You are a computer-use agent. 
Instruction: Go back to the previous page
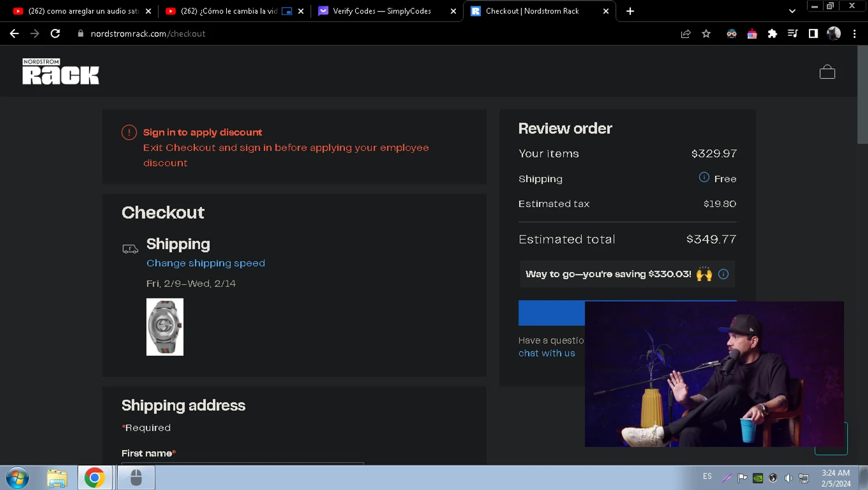point(14,34)
